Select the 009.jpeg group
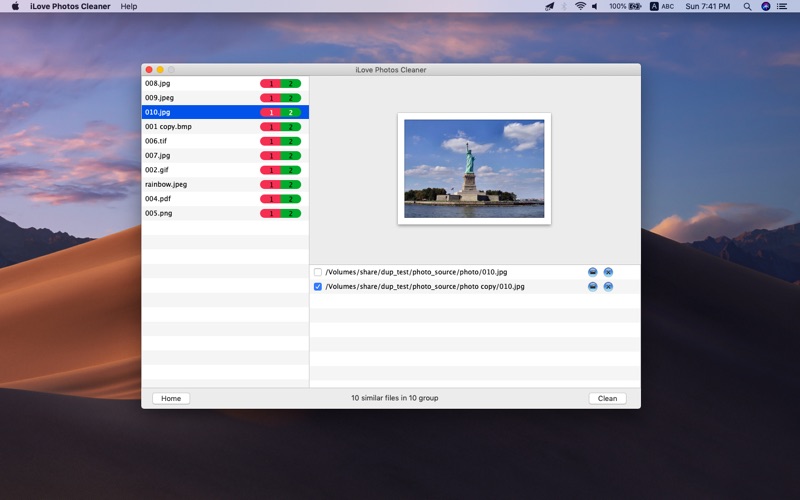The image size is (800, 500). [225, 97]
